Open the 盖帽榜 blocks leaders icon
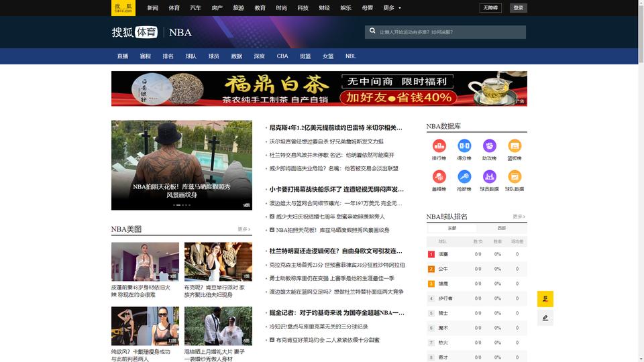 439,176
